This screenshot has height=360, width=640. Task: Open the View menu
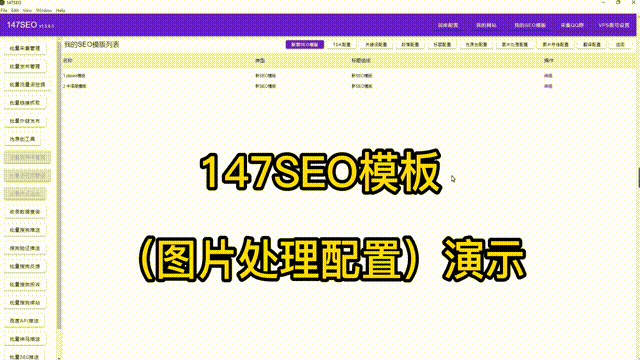click(x=27, y=10)
